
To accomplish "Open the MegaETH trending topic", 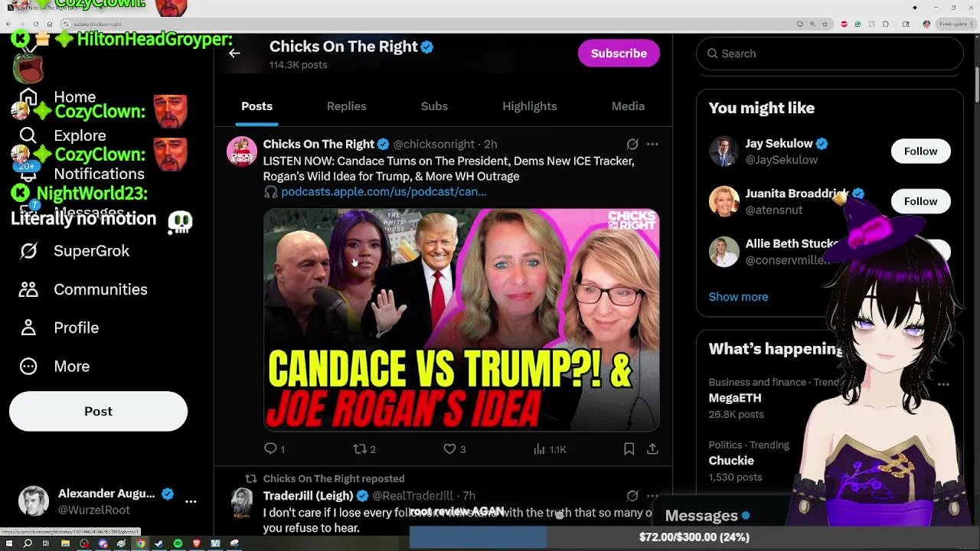I will tap(735, 398).
